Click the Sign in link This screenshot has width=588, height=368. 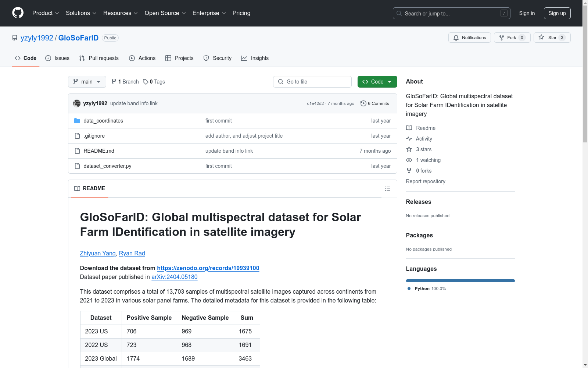[527, 13]
